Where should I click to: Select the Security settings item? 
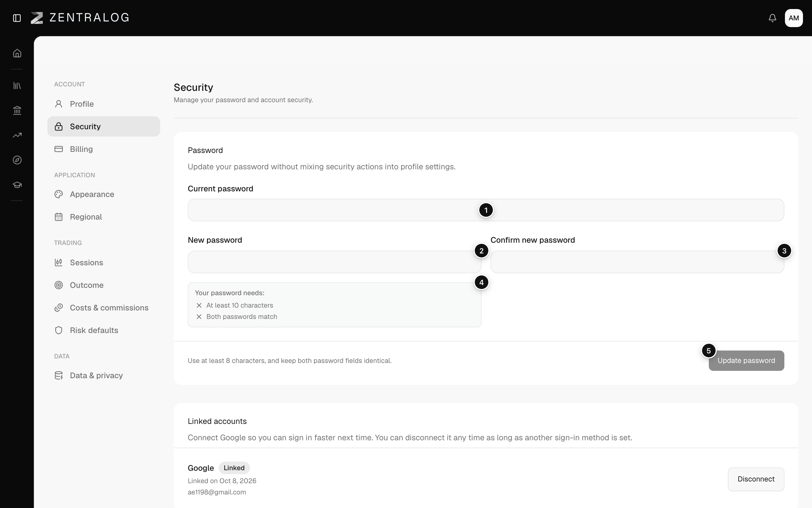point(104,126)
